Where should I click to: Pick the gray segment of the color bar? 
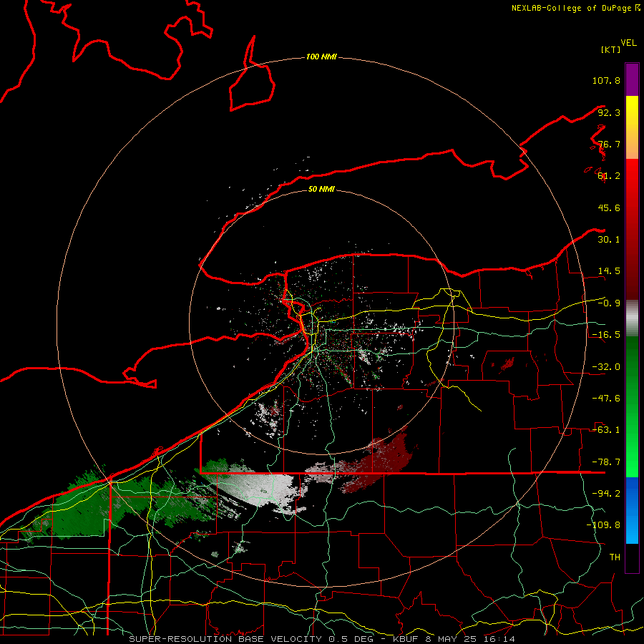[x=632, y=318]
